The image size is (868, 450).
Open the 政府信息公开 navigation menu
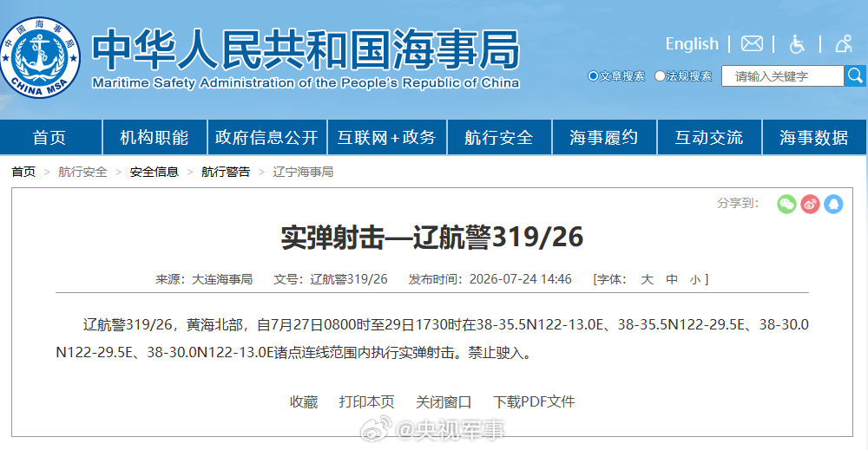(266, 137)
